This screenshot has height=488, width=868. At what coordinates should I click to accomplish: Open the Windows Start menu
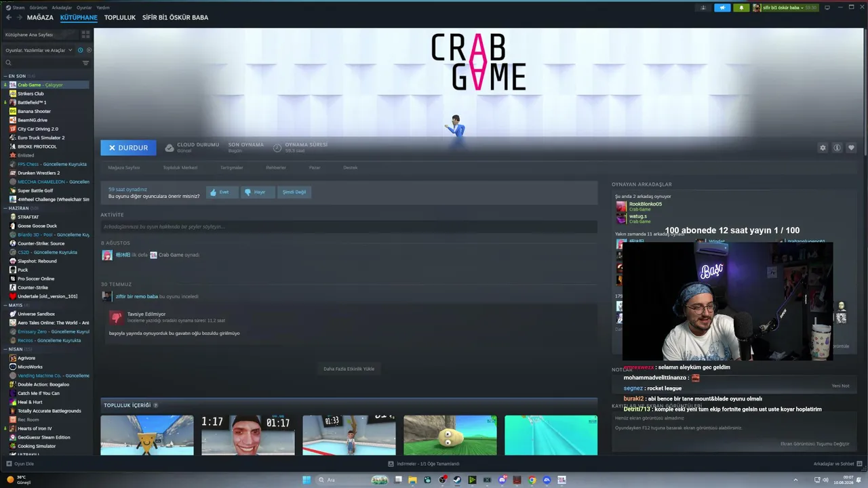[307, 480]
